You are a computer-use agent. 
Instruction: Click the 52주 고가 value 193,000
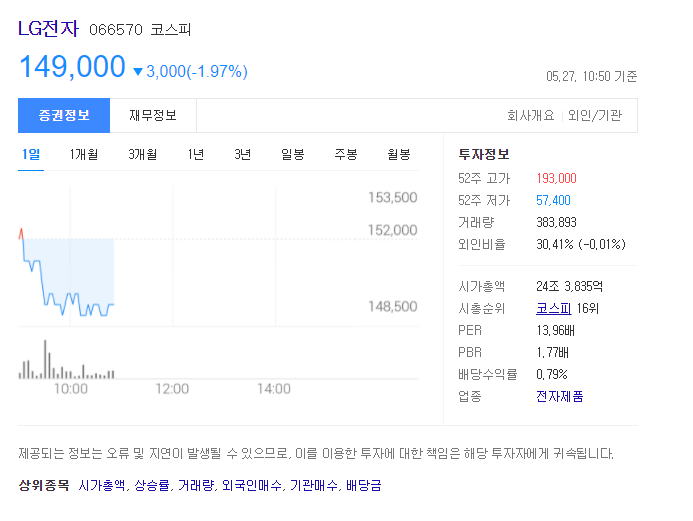tap(556, 178)
